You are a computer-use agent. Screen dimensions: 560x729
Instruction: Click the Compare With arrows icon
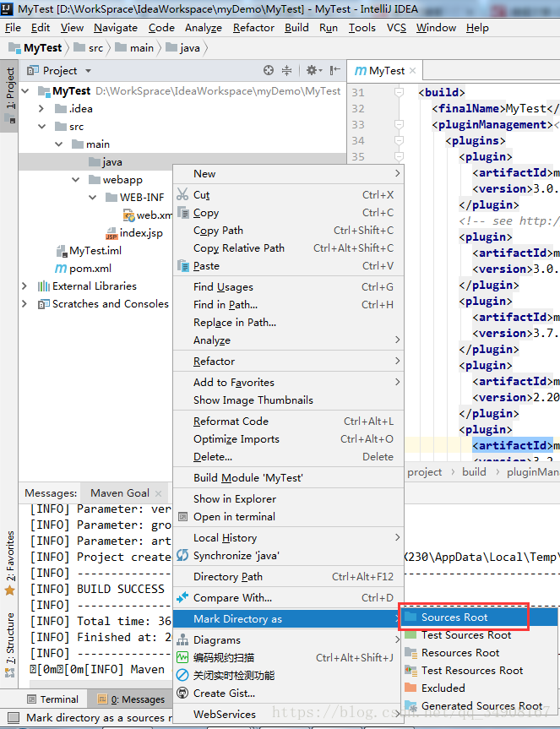[182, 597]
